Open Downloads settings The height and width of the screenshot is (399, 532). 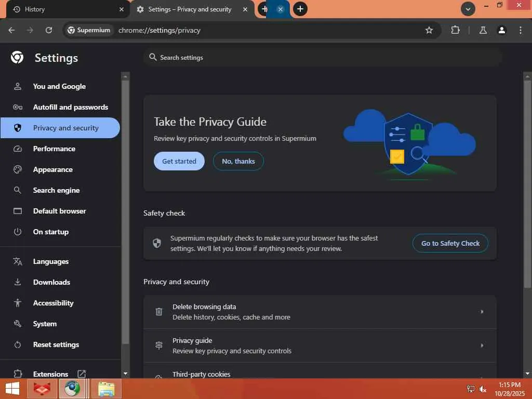(59, 282)
